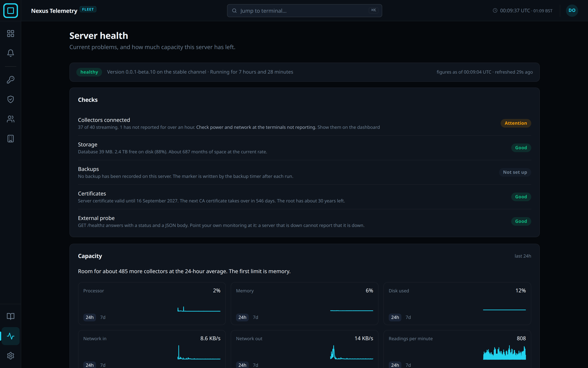Click the Disk used 12% value
This screenshot has height=368, width=588.
tap(520, 291)
